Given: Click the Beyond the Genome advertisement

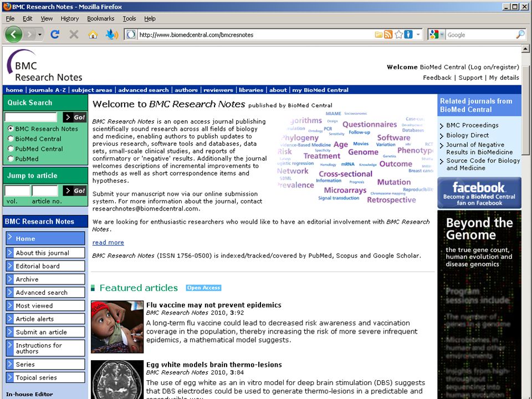Looking at the screenshot, I should [x=479, y=304].
